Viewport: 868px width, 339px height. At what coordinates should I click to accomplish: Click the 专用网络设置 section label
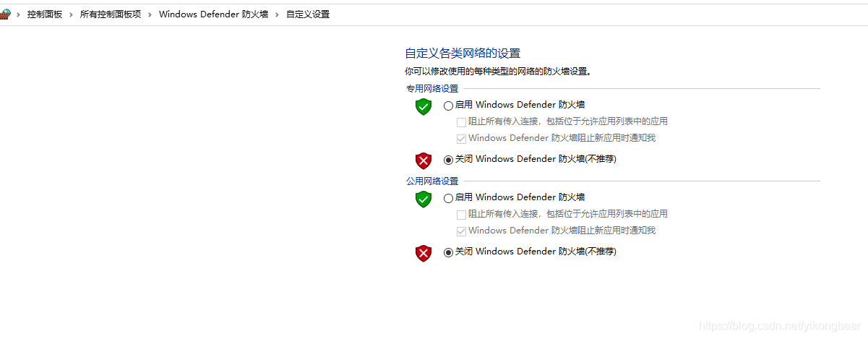click(432, 89)
